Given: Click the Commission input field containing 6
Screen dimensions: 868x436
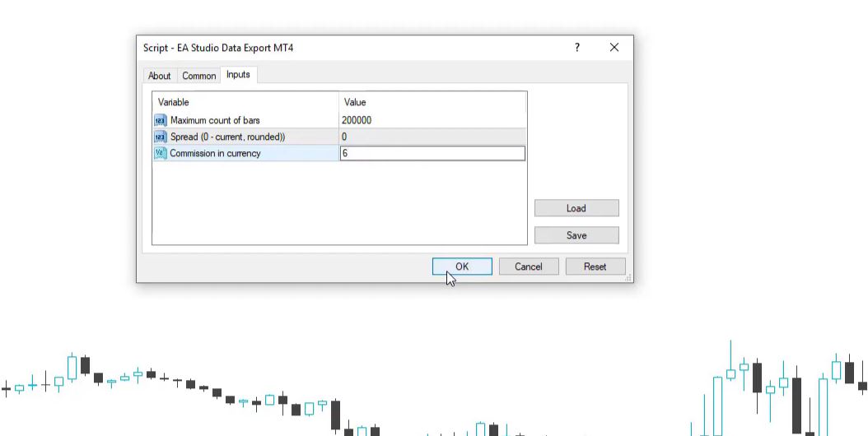Looking at the screenshot, I should 432,153.
